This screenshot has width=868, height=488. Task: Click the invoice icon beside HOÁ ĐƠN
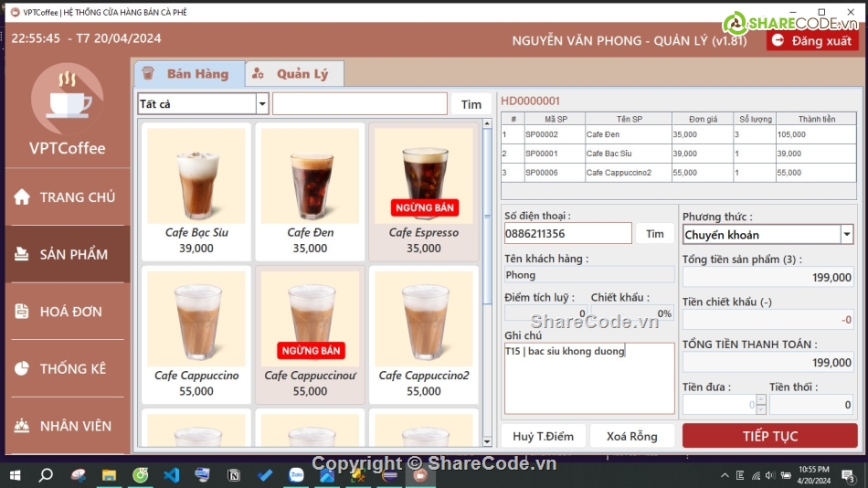[x=22, y=312]
